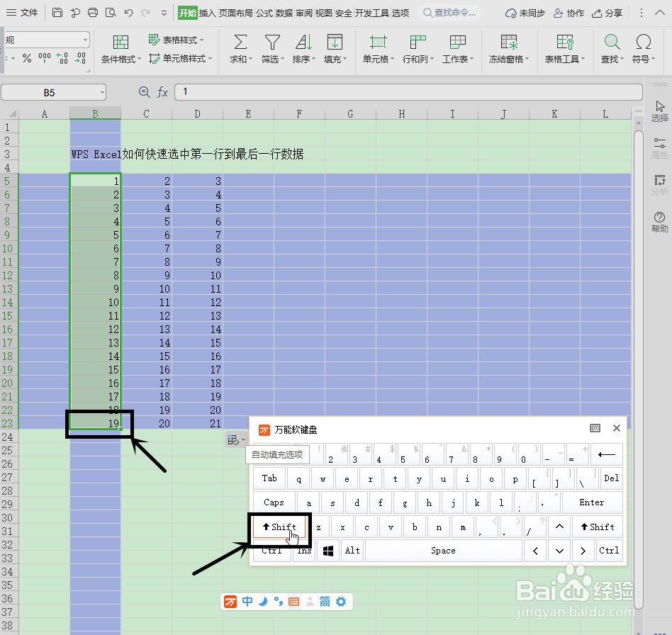
Task: Click the 求和 sum sigma icon
Action: click(240, 42)
